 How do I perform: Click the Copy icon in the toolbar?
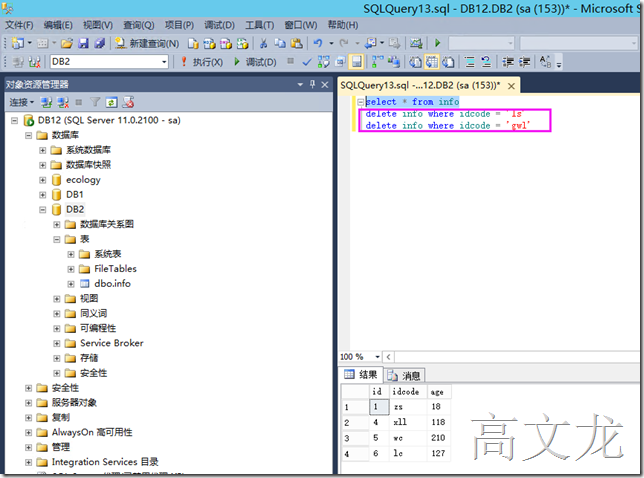tap(280, 44)
